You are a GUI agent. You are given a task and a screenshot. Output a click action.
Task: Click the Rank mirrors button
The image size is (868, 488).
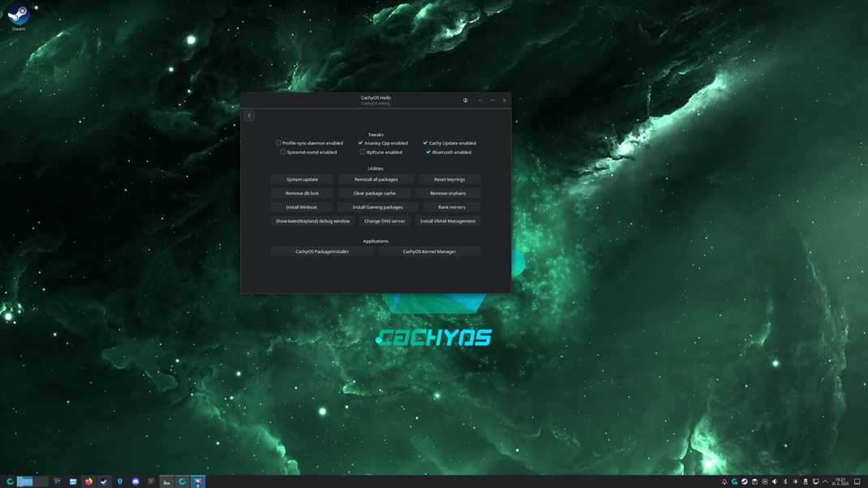pyautogui.click(x=452, y=207)
